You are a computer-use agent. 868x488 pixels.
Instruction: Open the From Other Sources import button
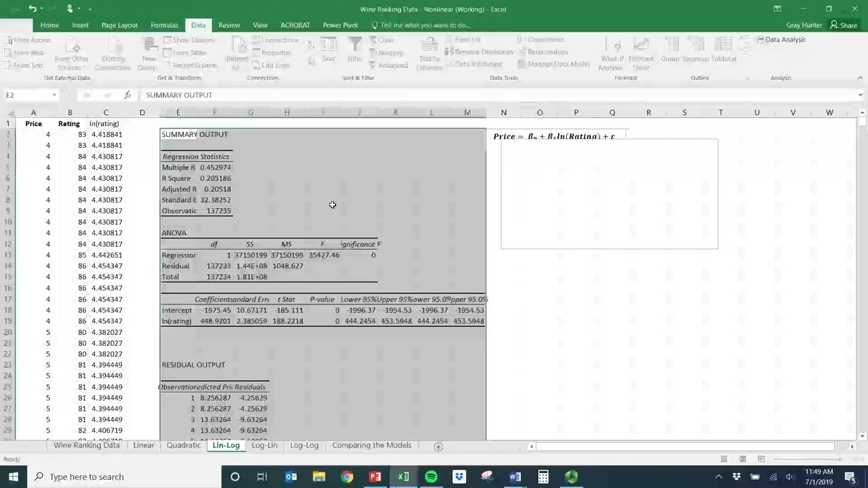(x=71, y=53)
